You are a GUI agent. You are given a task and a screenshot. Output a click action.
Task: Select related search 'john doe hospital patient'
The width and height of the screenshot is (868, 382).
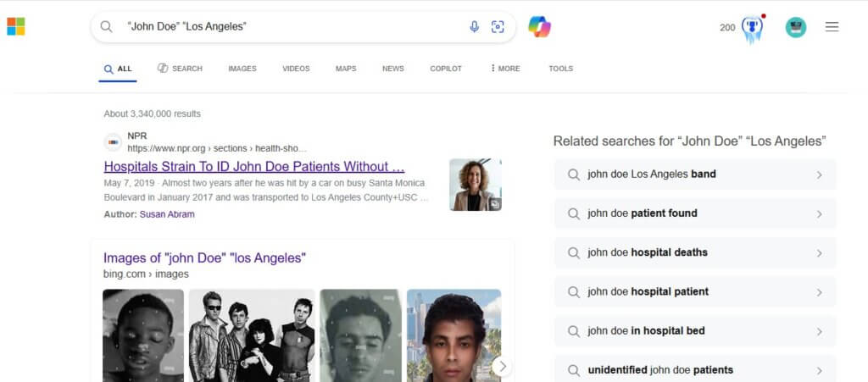click(695, 292)
